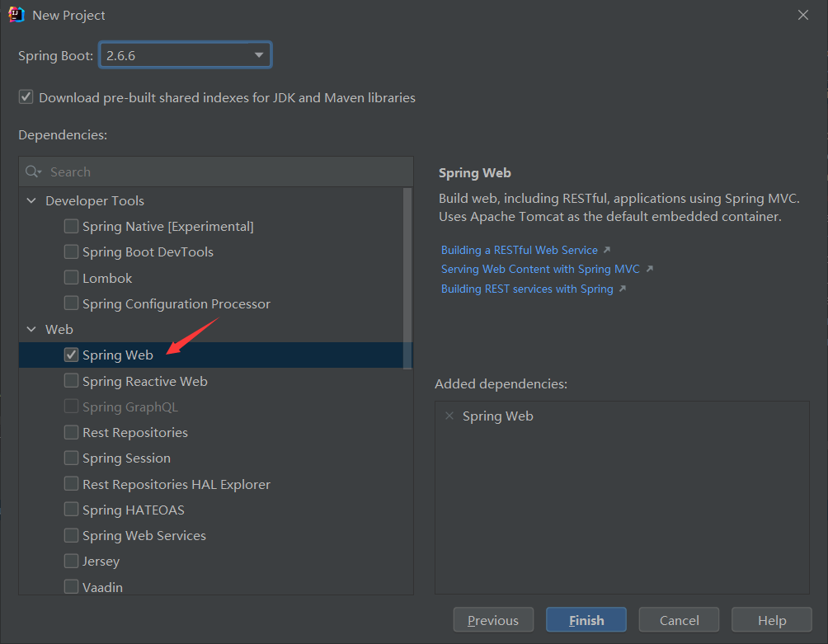
Task: Click external arrow icon beside RESTful Web Service
Action: click(607, 250)
